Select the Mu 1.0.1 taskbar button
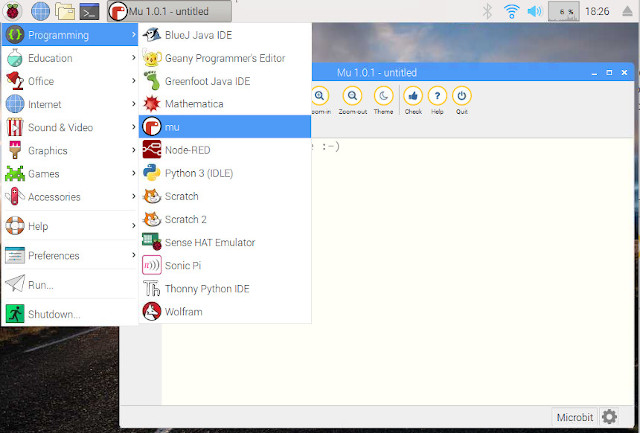Screen dimensions: 640x433 (x=169, y=11)
